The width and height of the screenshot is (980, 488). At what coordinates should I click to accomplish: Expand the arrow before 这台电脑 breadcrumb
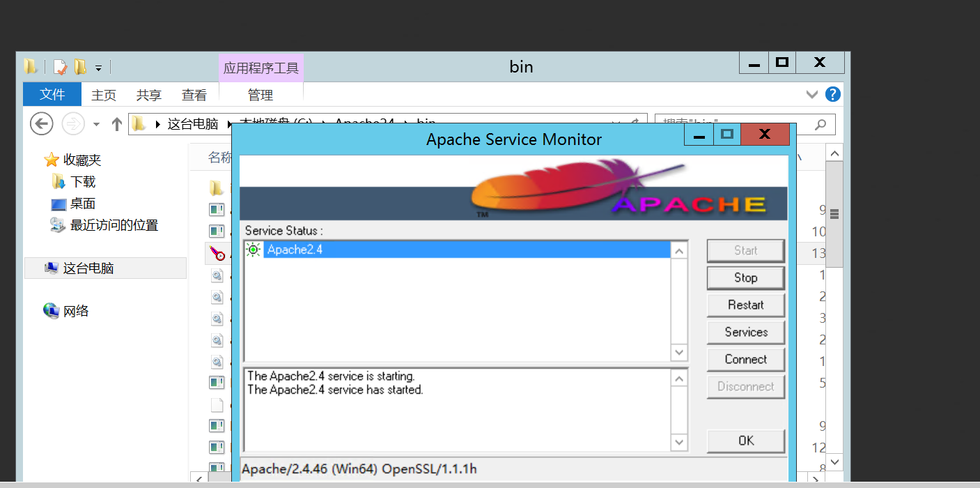coord(158,125)
